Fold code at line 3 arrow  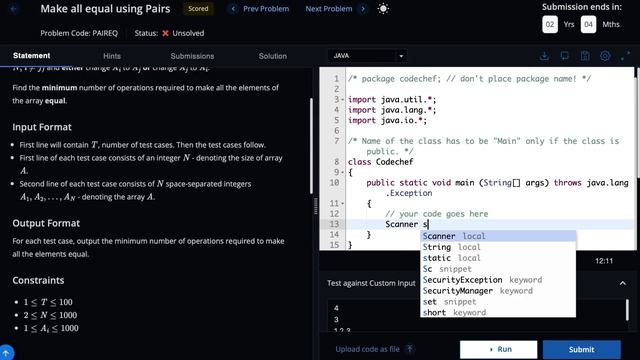point(342,100)
